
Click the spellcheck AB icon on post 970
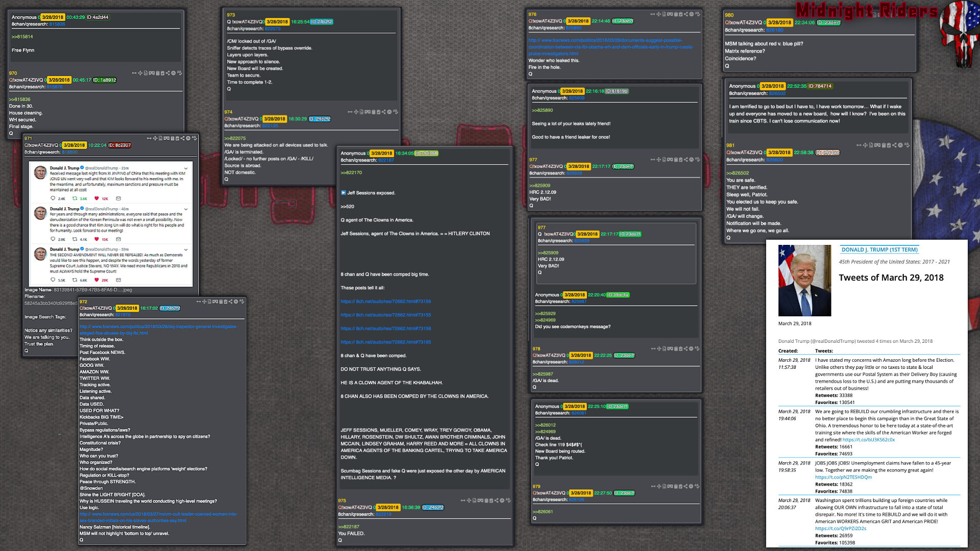click(180, 73)
